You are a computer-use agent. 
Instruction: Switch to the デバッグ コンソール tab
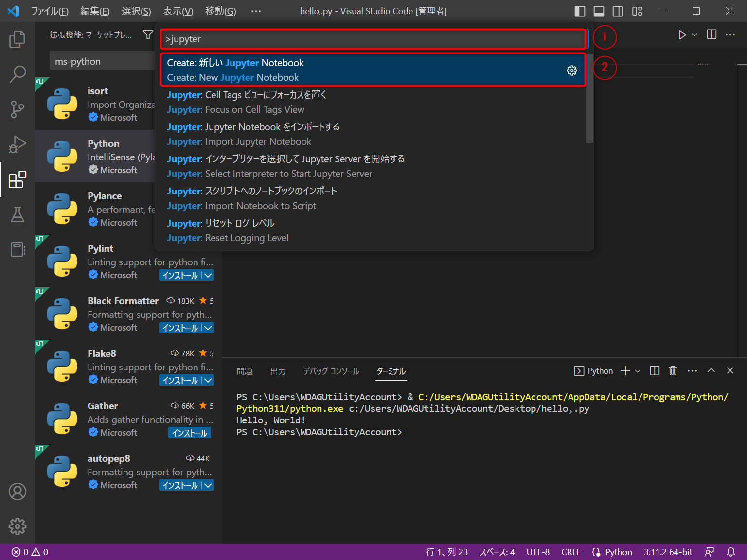tap(331, 371)
